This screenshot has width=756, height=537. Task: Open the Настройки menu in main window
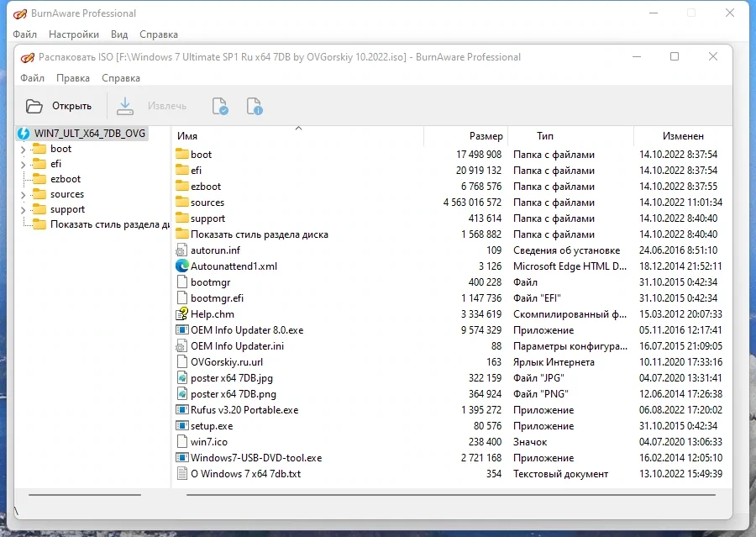point(74,34)
